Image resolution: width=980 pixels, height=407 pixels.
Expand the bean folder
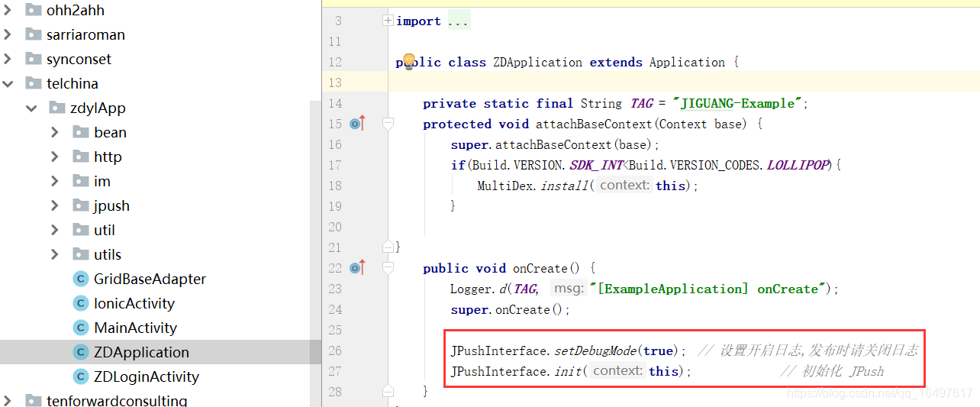click(x=55, y=132)
